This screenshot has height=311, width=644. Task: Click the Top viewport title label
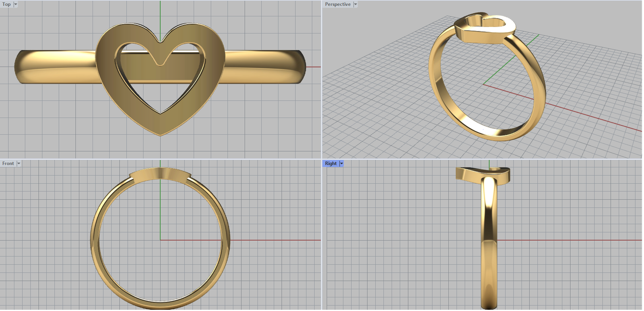click(x=6, y=4)
